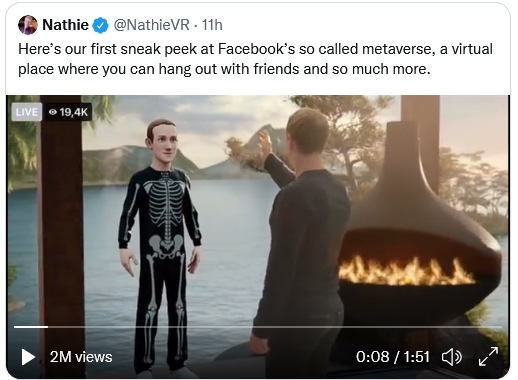Screen dimensions: 518x380
Task: Click the fireplace flames in the video
Action: tap(405, 271)
